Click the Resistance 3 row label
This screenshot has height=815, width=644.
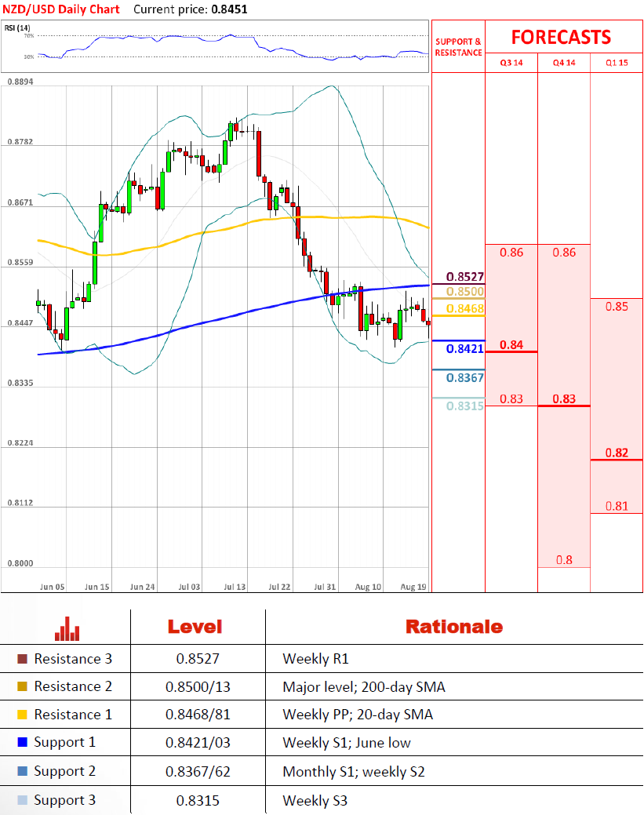tap(73, 659)
